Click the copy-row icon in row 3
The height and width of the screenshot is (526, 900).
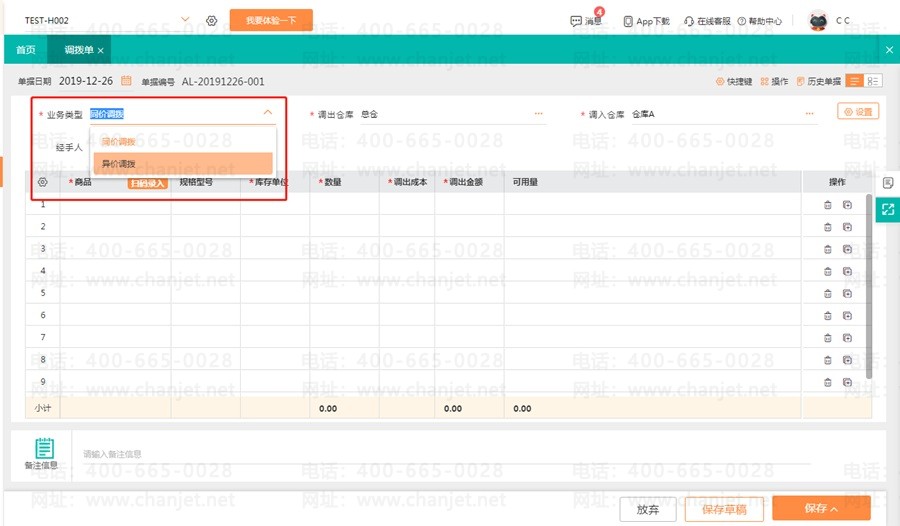point(847,249)
